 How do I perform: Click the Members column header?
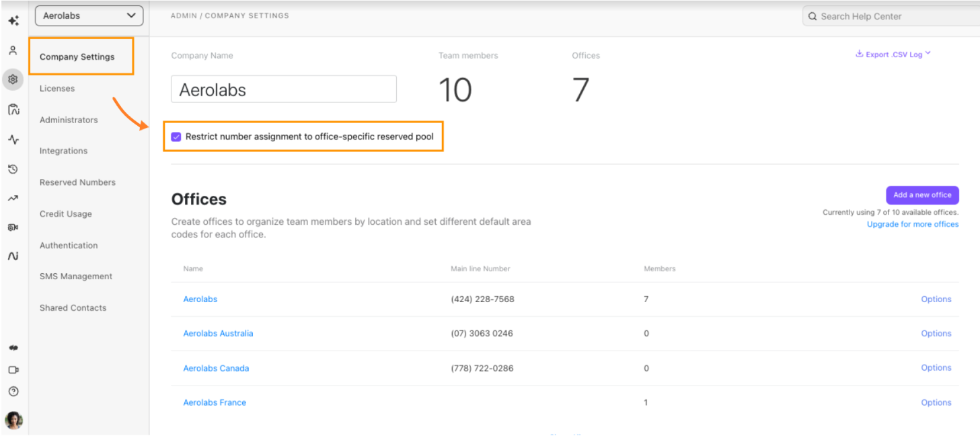pos(660,268)
